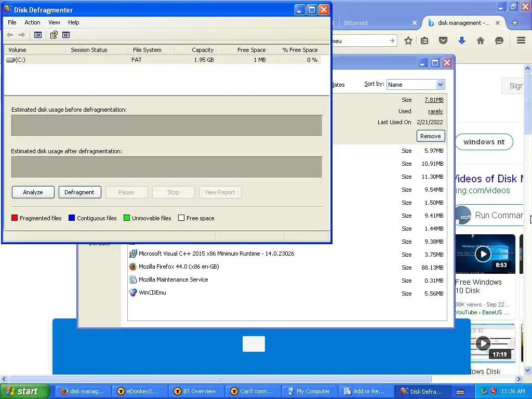Open the File menu in Disk Defragmenter
The image size is (532, 399).
click(12, 22)
